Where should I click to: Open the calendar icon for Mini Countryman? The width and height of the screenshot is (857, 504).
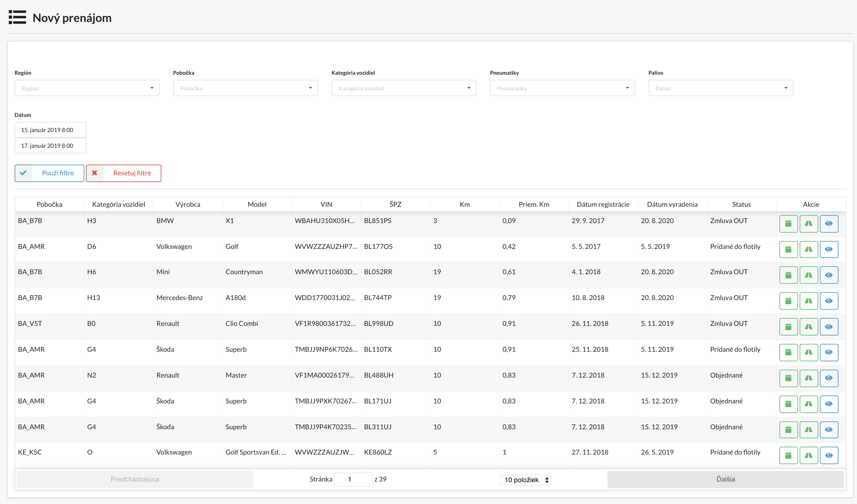click(x=789, y=275)
